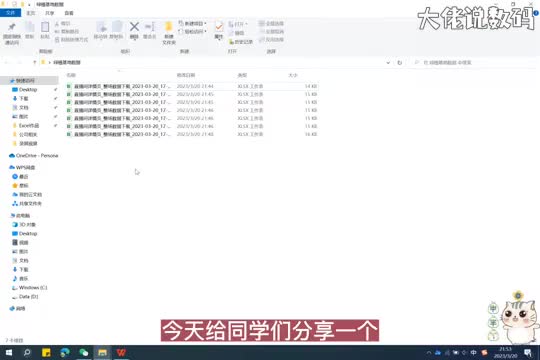Switch to the View (查看) tab
Screen dimensions: 540x360
(69, 13)
